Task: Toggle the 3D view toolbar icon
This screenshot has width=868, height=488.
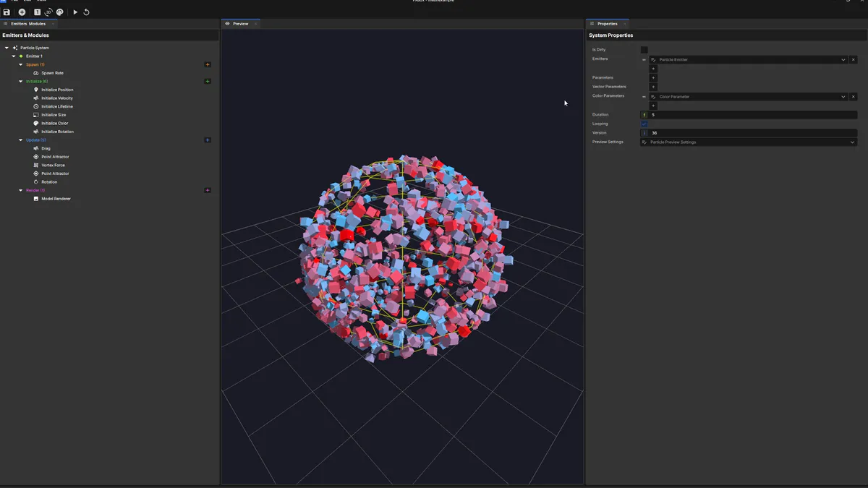Action: (x=48, y=12)
